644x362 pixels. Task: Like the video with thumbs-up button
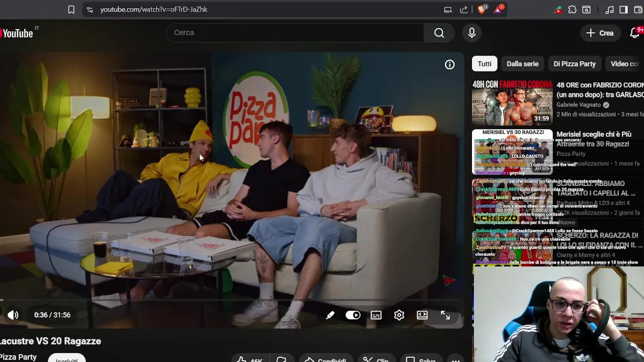250,359
